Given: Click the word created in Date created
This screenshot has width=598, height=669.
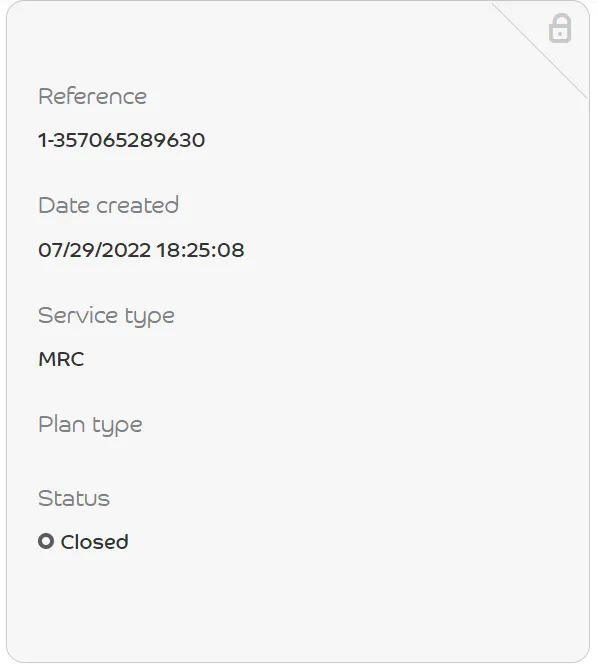Looking at the screenshot, I should click(x=138, y=205).
